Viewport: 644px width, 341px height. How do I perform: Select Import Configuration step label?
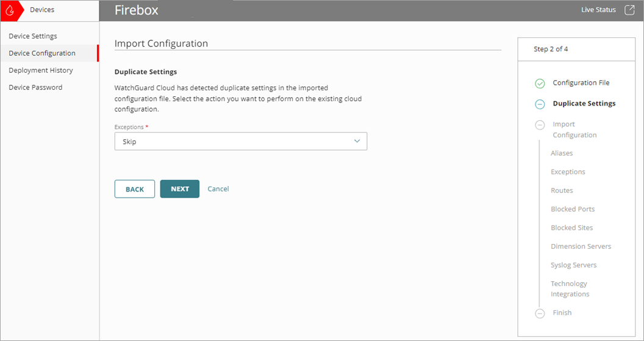[574, 129]
